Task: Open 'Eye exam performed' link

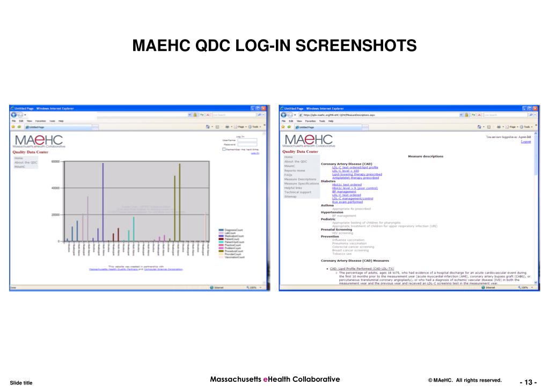Action: click(347, 202)
